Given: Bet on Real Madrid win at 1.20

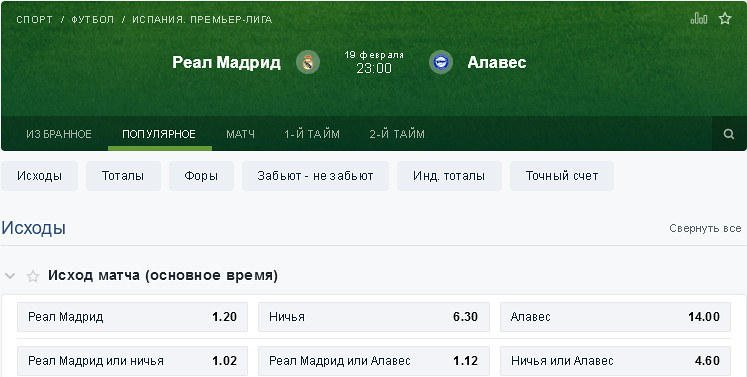Looking at the screenshot, I should (132, 317).
